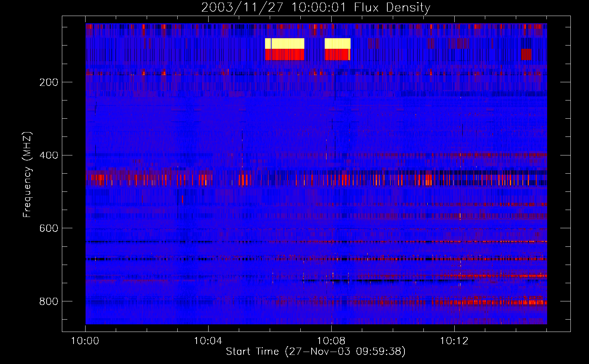Click the first yellow burst block near 10:06
589x364 pixels.
285,44
